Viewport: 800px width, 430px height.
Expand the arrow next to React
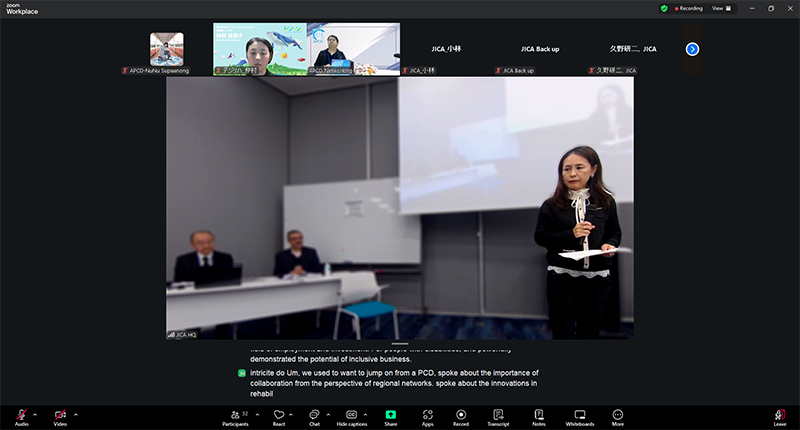point(291,414)
